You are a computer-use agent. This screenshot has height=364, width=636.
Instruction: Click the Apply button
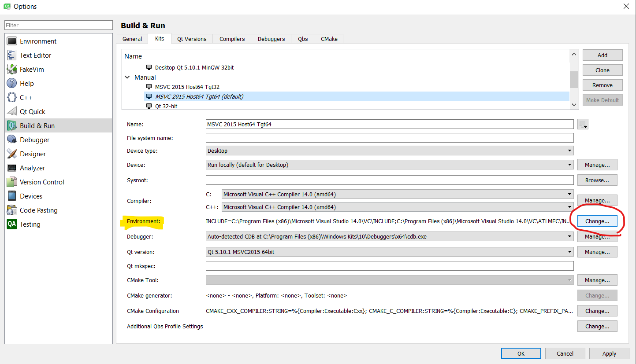click(x=609, y=353)
